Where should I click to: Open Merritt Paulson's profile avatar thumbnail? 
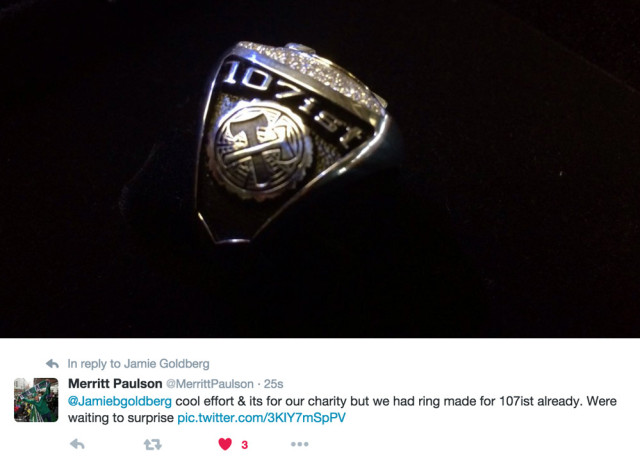coord(36,400)
